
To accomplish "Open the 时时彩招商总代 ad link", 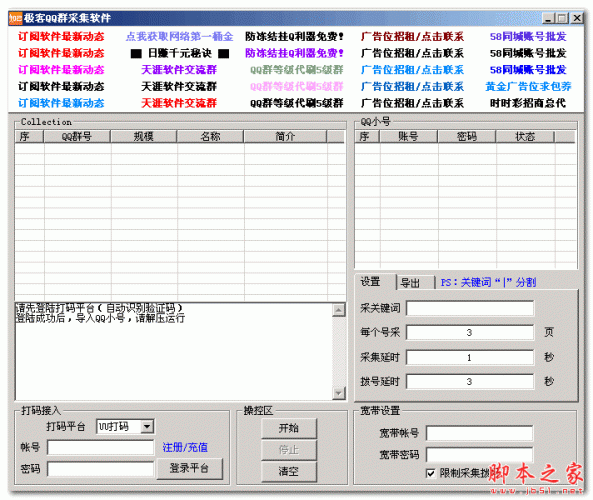I will click(528, 103).
